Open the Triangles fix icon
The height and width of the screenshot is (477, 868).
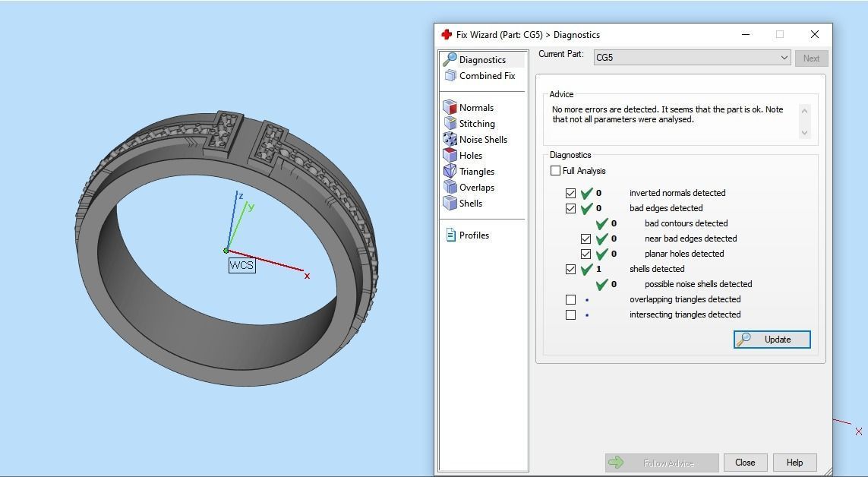click(450, 172)
